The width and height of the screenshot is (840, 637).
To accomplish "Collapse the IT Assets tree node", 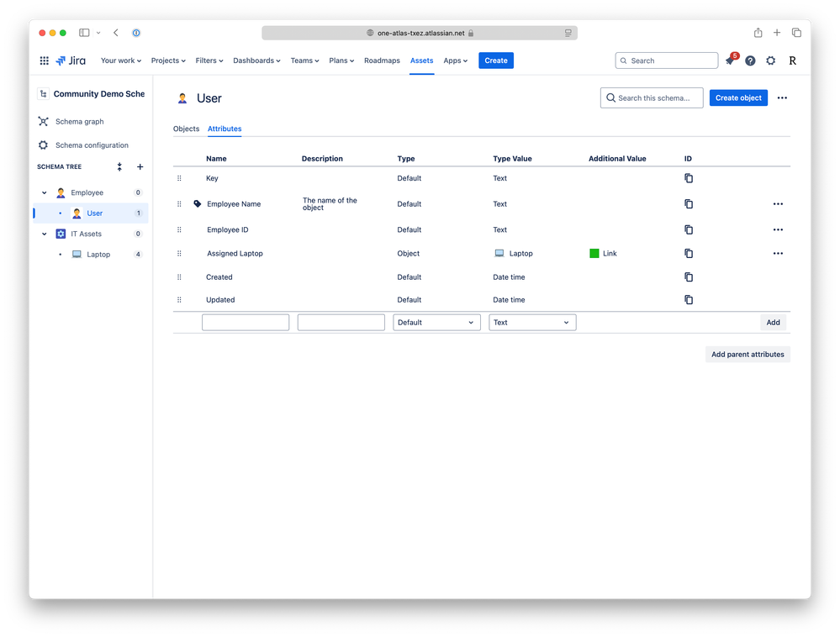I will 45,234.
